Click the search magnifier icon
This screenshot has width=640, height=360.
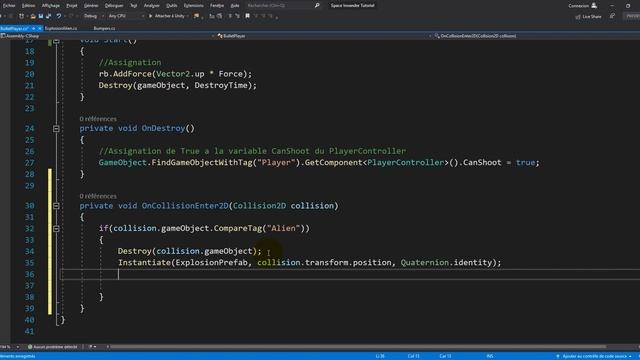coord(317,6)
